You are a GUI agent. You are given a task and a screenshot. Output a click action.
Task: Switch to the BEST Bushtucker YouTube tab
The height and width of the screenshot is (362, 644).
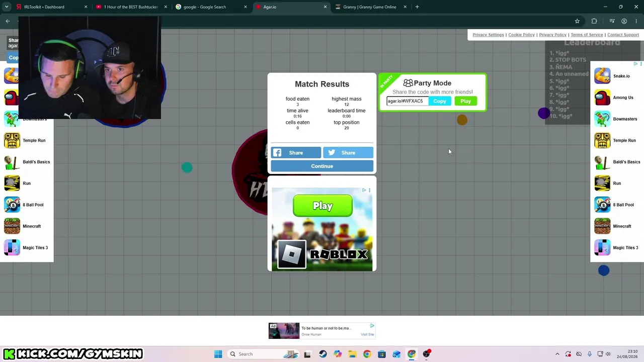[131, 7]
